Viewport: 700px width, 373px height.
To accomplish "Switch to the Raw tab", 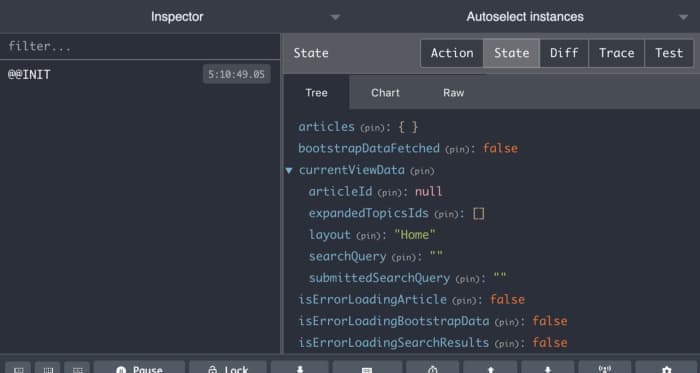I will click(x=454, y=93).
